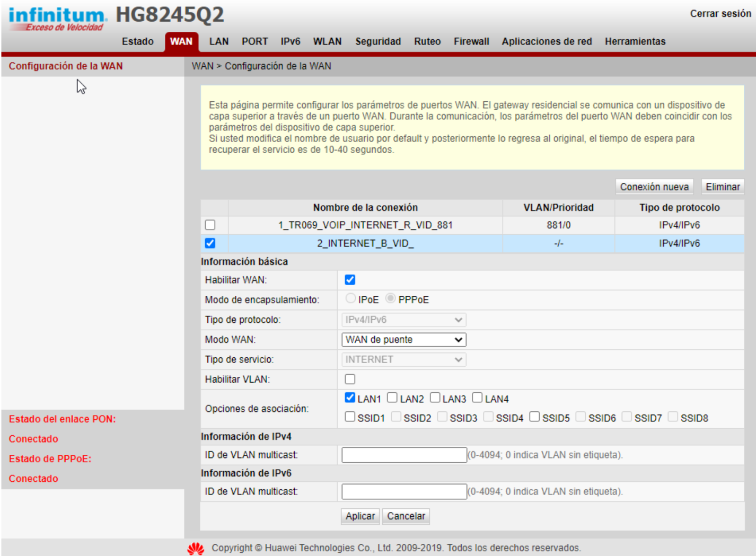Expand the Tipo de protocolo dropdown
This screenshot has height=556, width=756.
coord(403,320)
